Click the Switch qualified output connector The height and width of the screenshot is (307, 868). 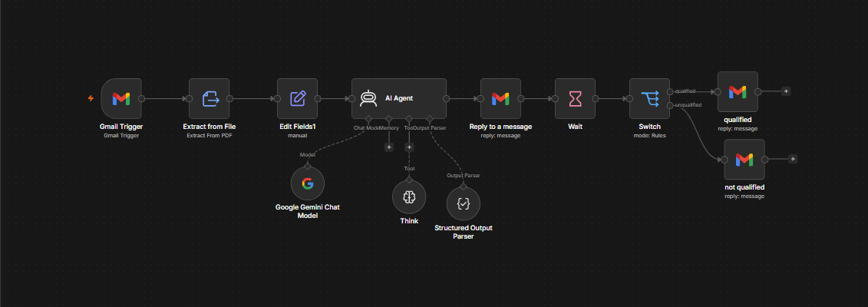[x=670, y=91]
